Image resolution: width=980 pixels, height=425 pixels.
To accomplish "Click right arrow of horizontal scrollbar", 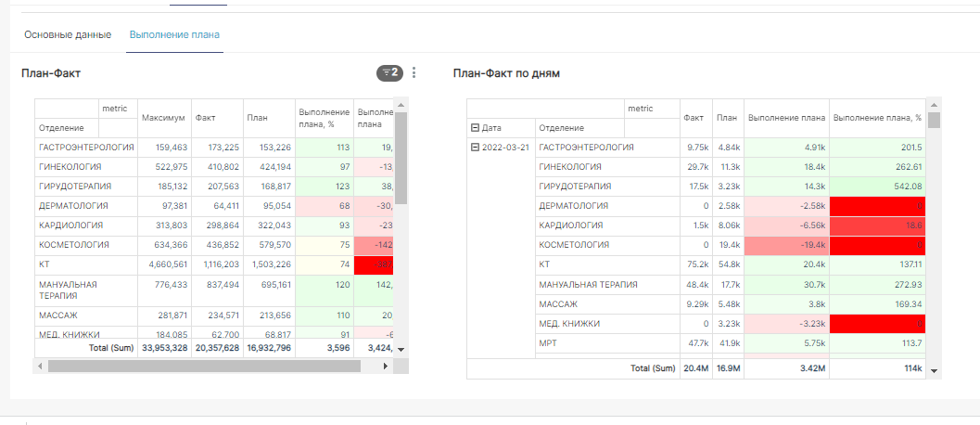I will (x=388, y=366).
